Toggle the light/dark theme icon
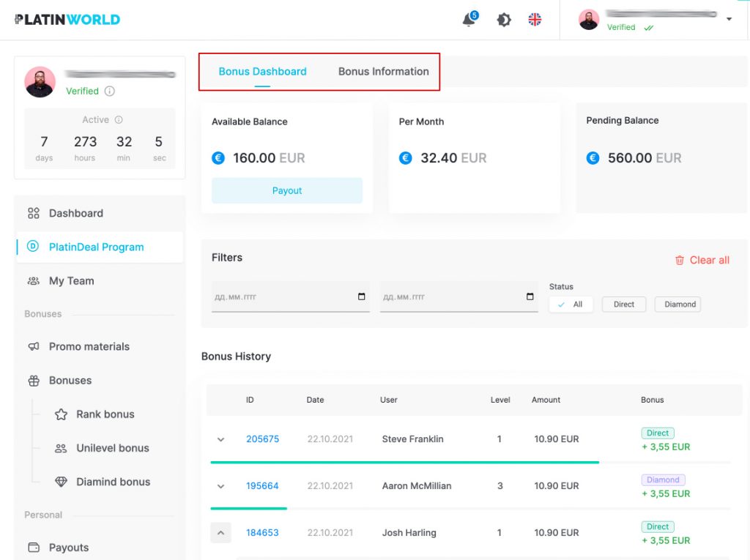750x560 pixels. pyautogui.click(x=504, y=20)
